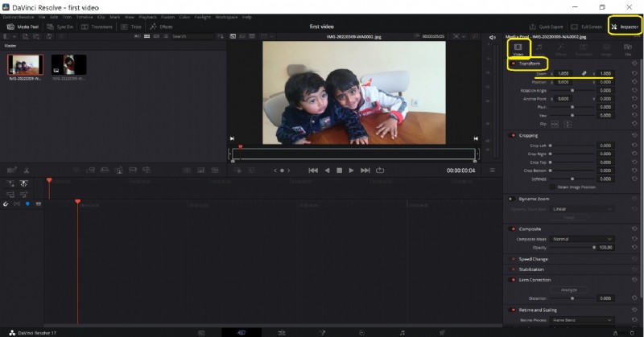The height and width of the screenshot is (337, 644).
Task: Click the blue marker icon in timeline
Action: click(27, 204)
